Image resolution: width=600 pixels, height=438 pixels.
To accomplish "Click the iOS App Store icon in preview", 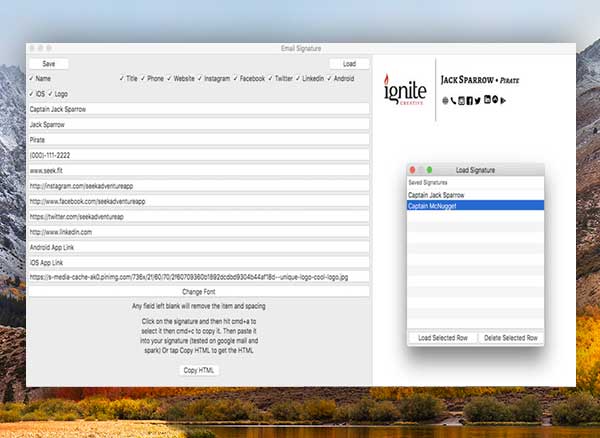I will (x=495, y=99).
